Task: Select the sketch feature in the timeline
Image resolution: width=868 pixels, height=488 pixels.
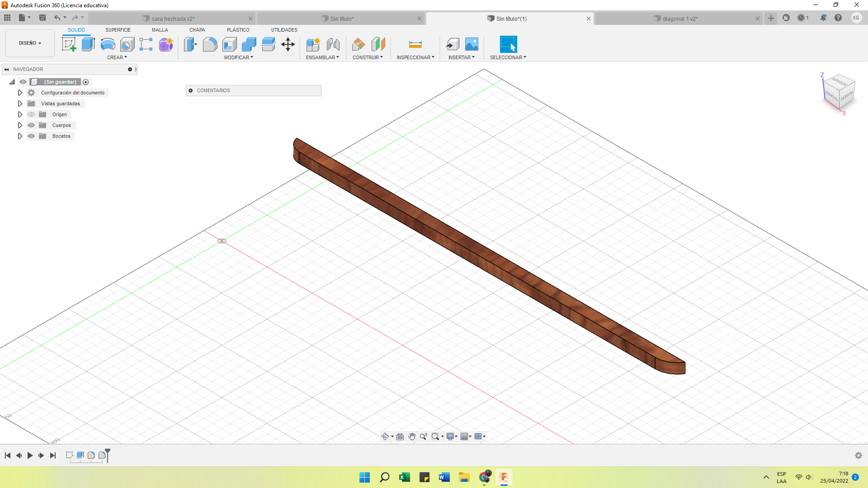Action: pyautogui.click(x=69, y=455)
